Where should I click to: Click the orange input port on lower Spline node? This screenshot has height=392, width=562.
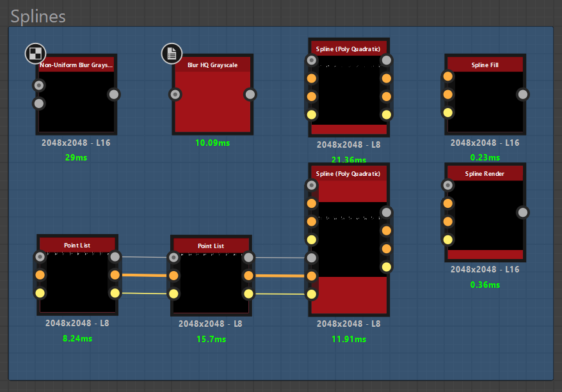(311, 203)
